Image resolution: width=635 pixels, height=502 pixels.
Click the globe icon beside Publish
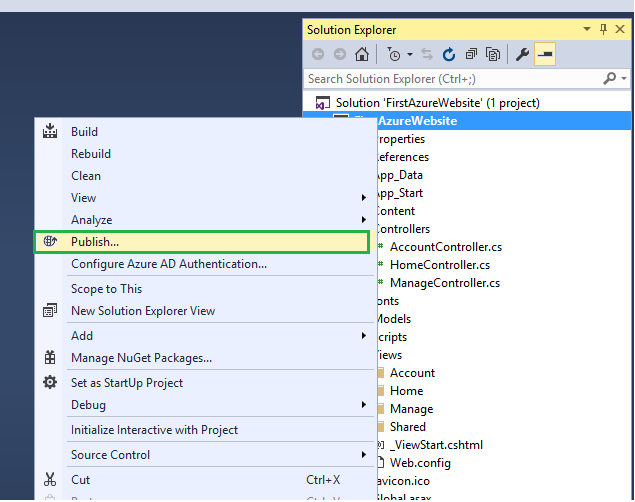(49, 242)
